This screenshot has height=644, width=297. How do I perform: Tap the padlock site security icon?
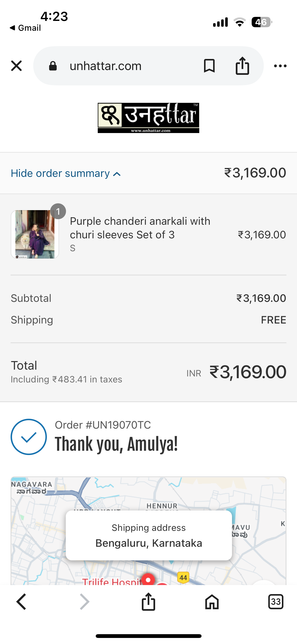(x=53, y=66)
